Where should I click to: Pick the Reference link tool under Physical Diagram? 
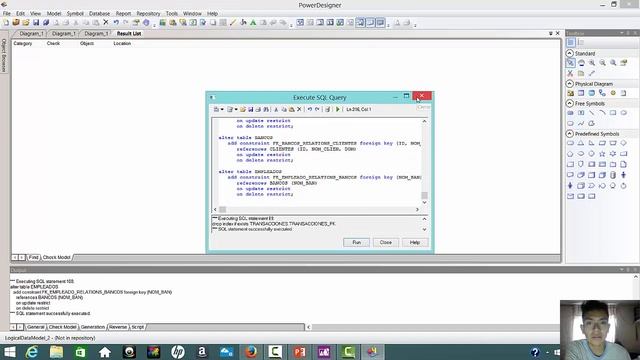pyautogui.click(x=602, y=93)
